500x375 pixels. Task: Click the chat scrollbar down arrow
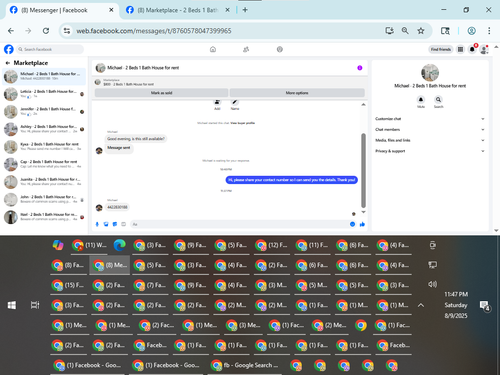363,212
